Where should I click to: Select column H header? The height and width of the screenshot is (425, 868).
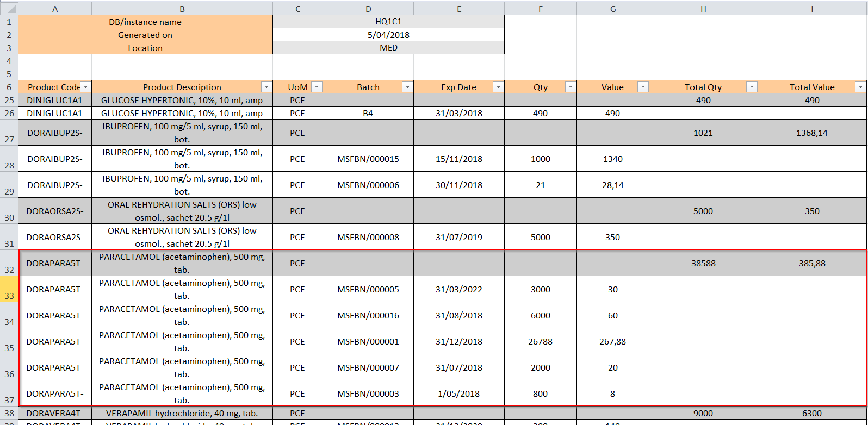tap(703, 9)
